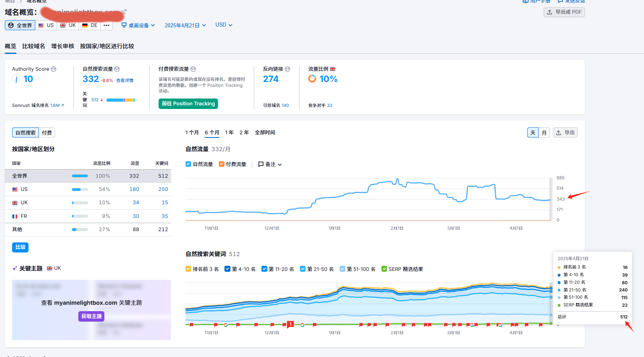
Task: Click FR keywords value 35
Action: [x=165, y=216]
